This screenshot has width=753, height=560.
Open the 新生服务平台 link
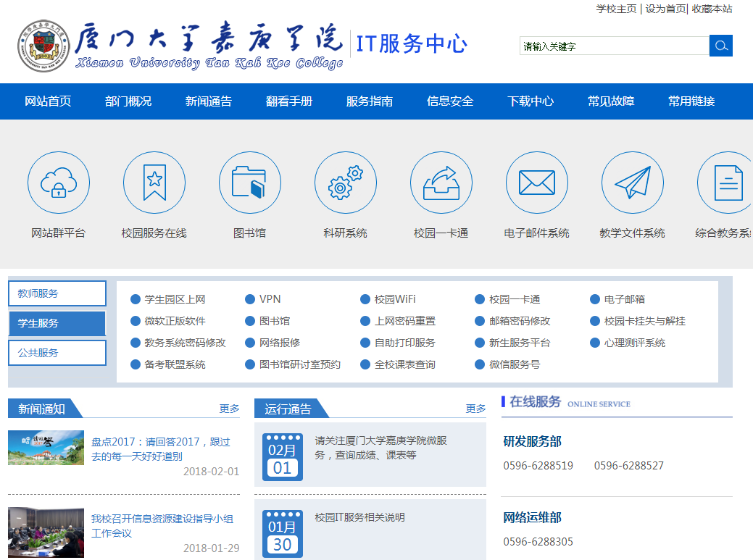click(x=520, y=343)
